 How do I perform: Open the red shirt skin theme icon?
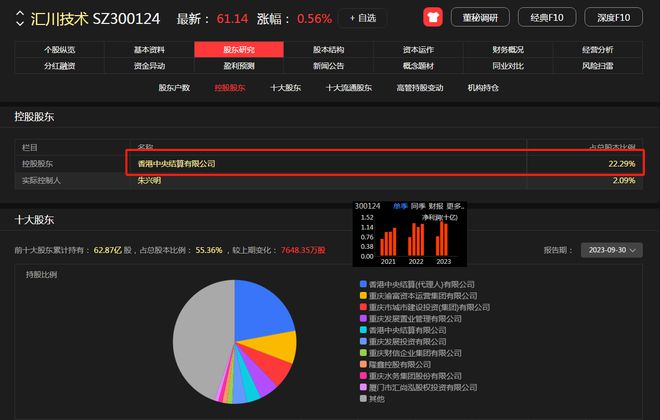pos(433,17)
